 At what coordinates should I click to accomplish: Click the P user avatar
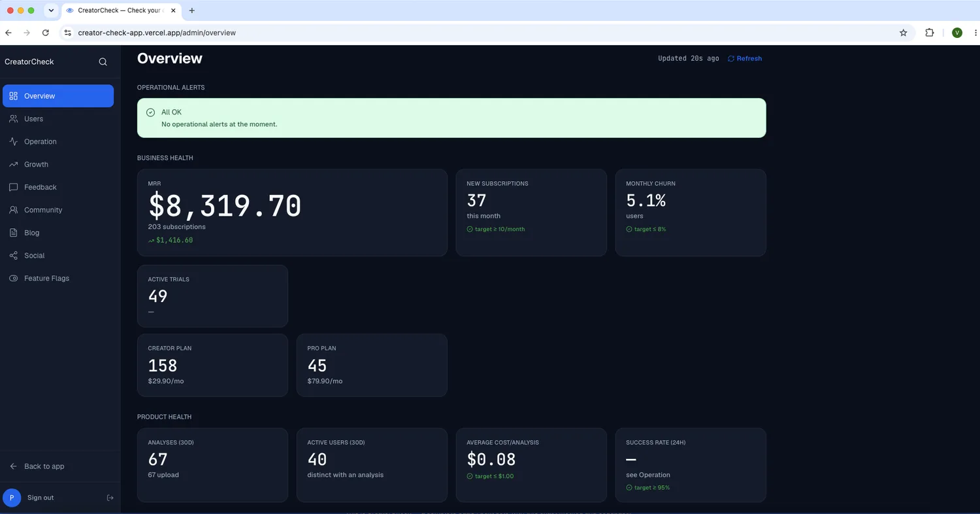(x=12, y=498)
